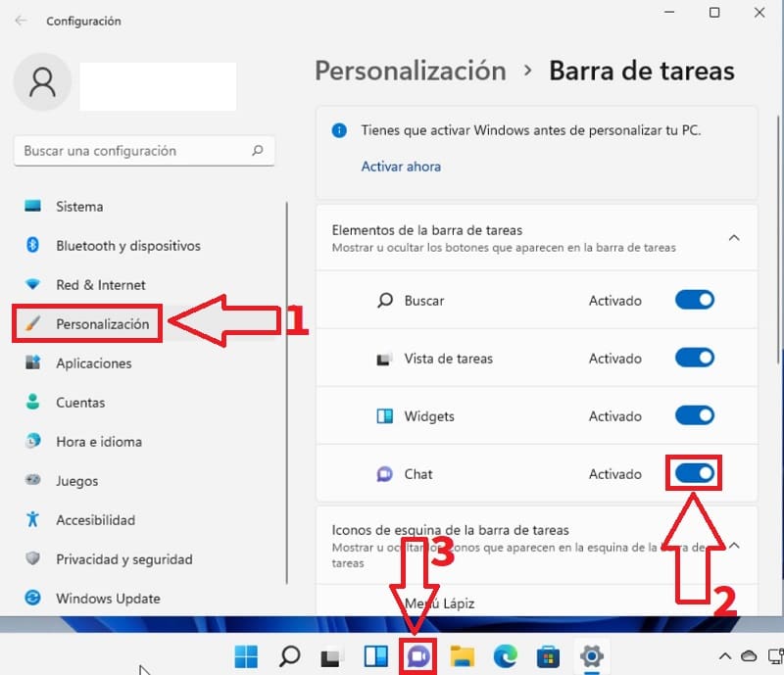This screenshot has width=784, height=675.
Task: Click the Privacidad y seguridad shield icon
Action: click(x=32, y=558)
